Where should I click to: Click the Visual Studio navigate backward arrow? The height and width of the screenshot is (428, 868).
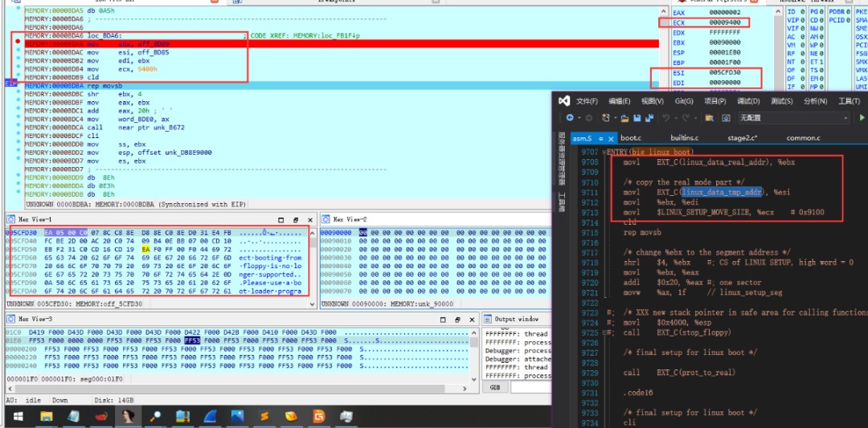[x=570, y=118]
